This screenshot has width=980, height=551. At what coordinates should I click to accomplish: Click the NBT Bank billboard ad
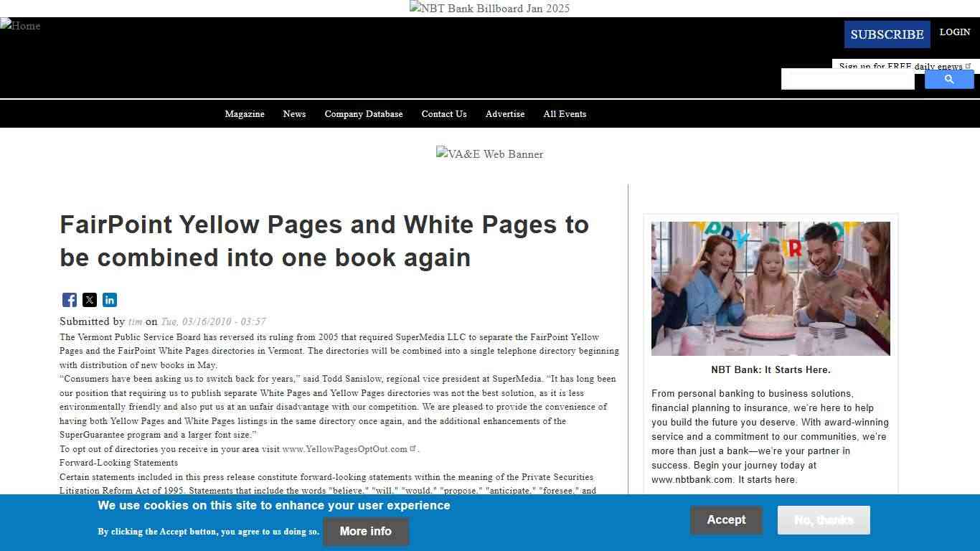[x=489, y=8]
